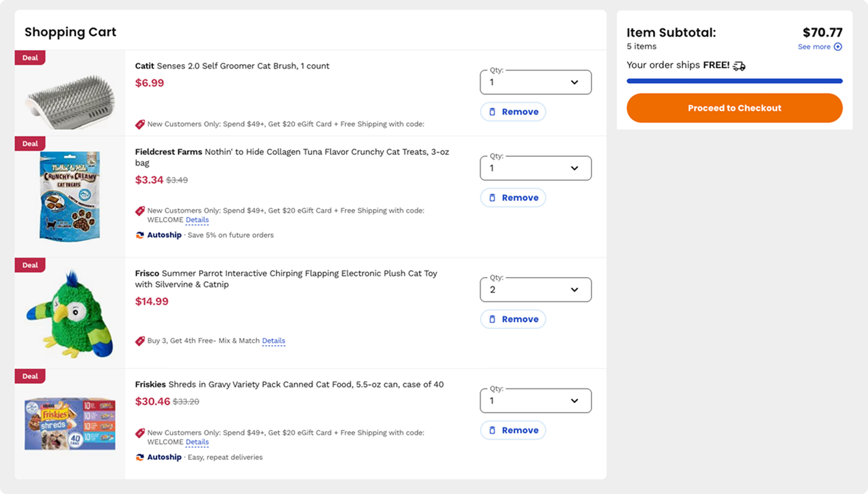Image resolution: width=868 pixels, height=494 pixels.
Task: Open the Qty dropdown for Frisco parrot toy
Action: (x=535, y=290)
